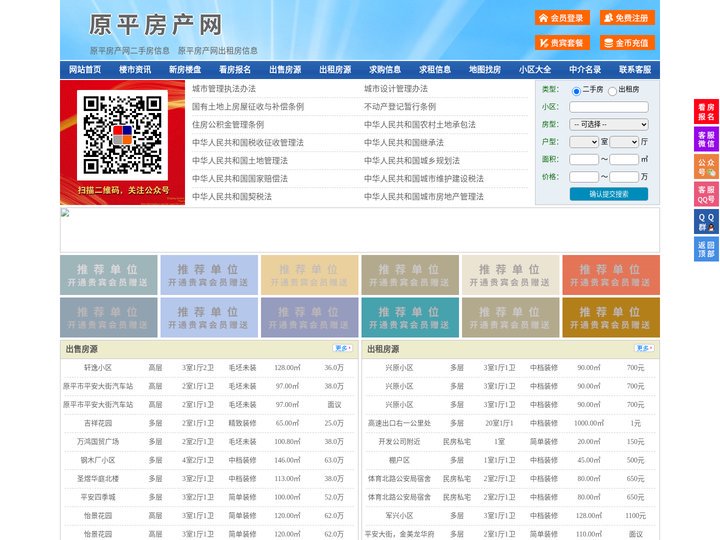Open the 城市设计管理办法 link

396,89
